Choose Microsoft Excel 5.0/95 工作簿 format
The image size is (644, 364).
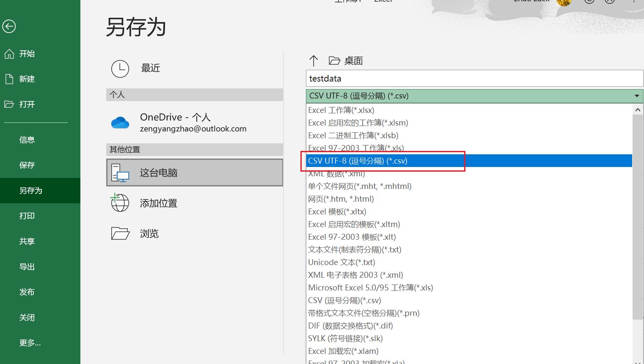469,288
